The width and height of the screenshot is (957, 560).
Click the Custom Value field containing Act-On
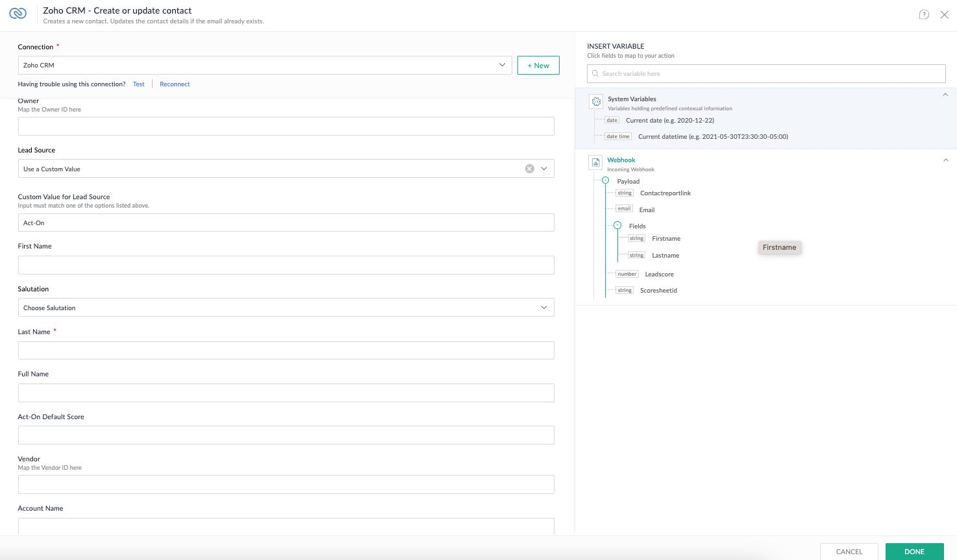tap(286, 223)
